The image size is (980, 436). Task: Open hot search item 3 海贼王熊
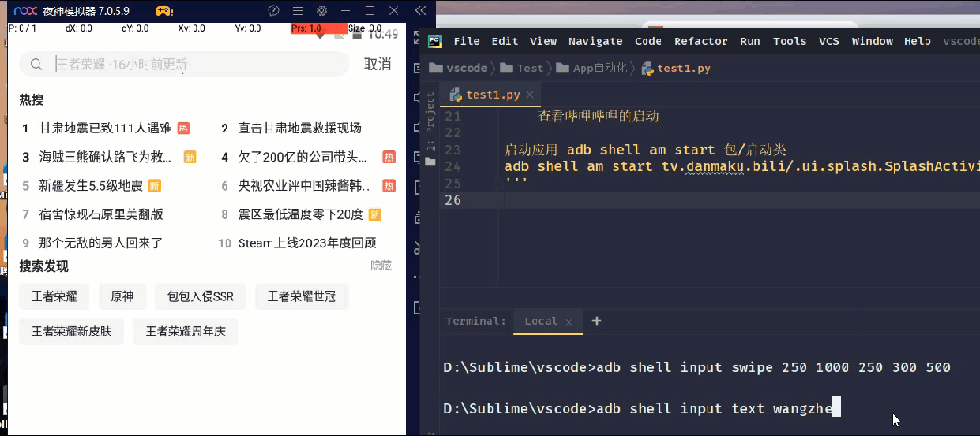(x=105, y=157)
